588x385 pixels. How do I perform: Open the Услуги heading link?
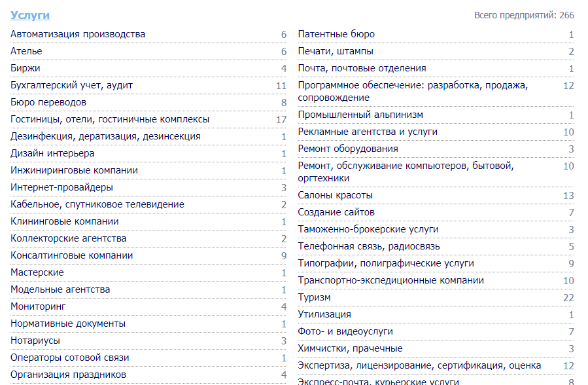click(30, 15)
